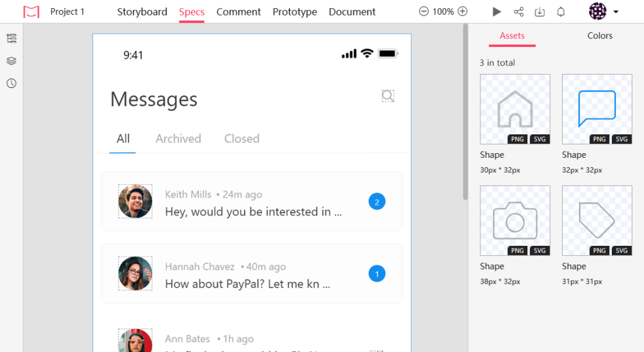Viewport: 644px width, 352px height.
Task: Open the Colors tab in right panel
Action: (600, 36)
